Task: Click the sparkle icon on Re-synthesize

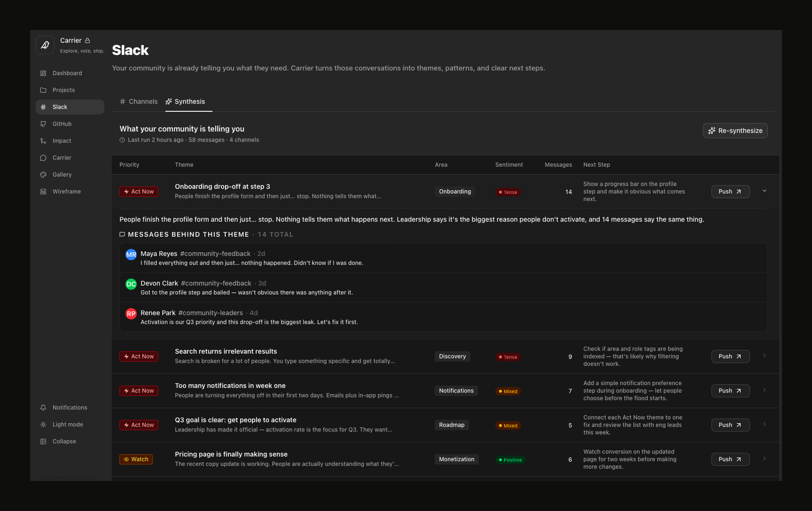Action: pyautogui.click(x=712, y=131)
